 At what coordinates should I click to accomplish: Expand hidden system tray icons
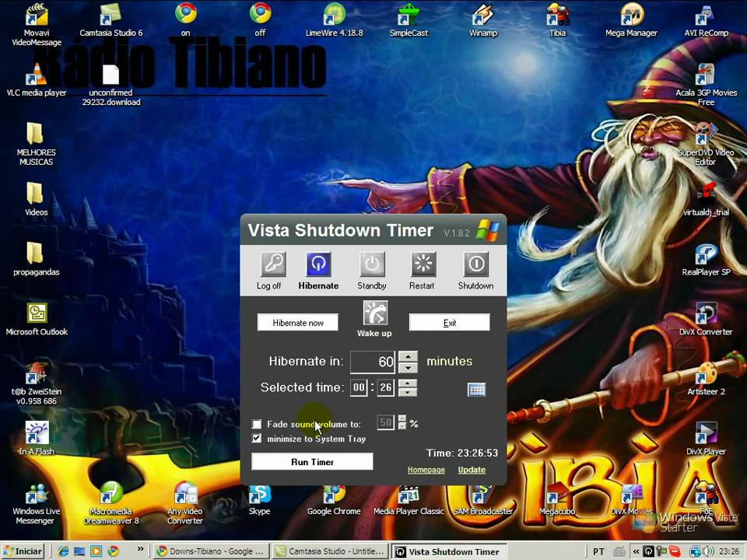(636, 551)
